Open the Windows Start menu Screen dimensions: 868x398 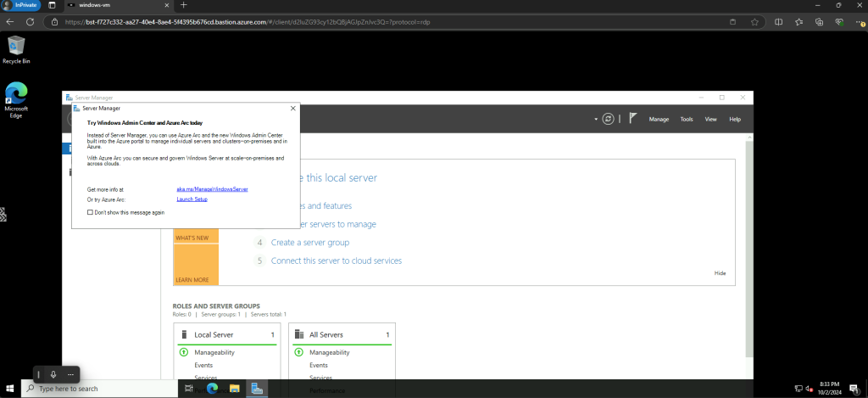10,389
